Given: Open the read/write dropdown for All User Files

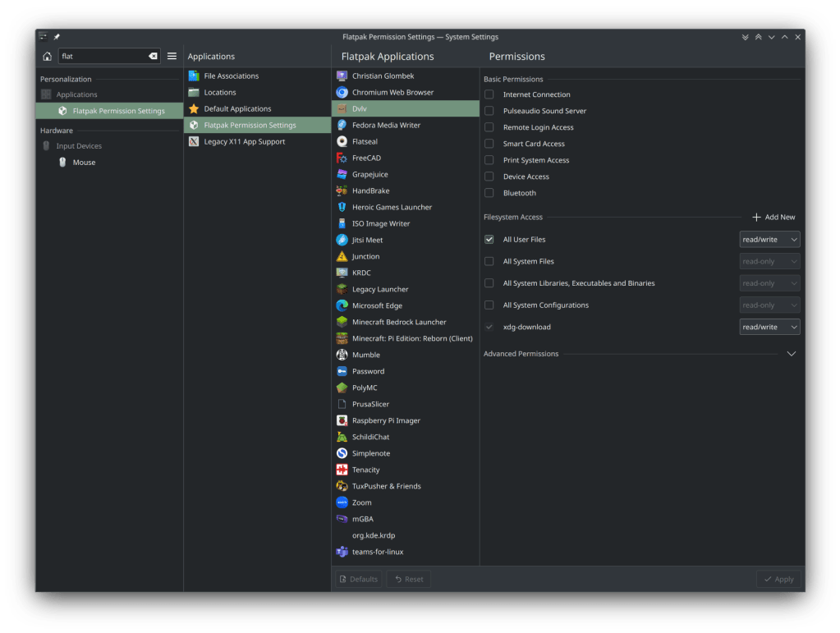Looking at the screenshot, I should (x=769, y=239).
